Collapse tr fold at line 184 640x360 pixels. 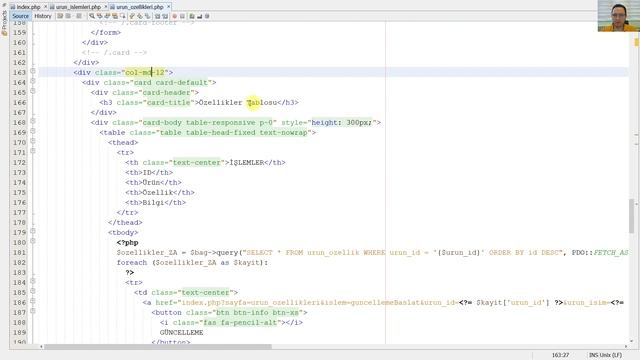pyautogui.click(x=33, y=281)
